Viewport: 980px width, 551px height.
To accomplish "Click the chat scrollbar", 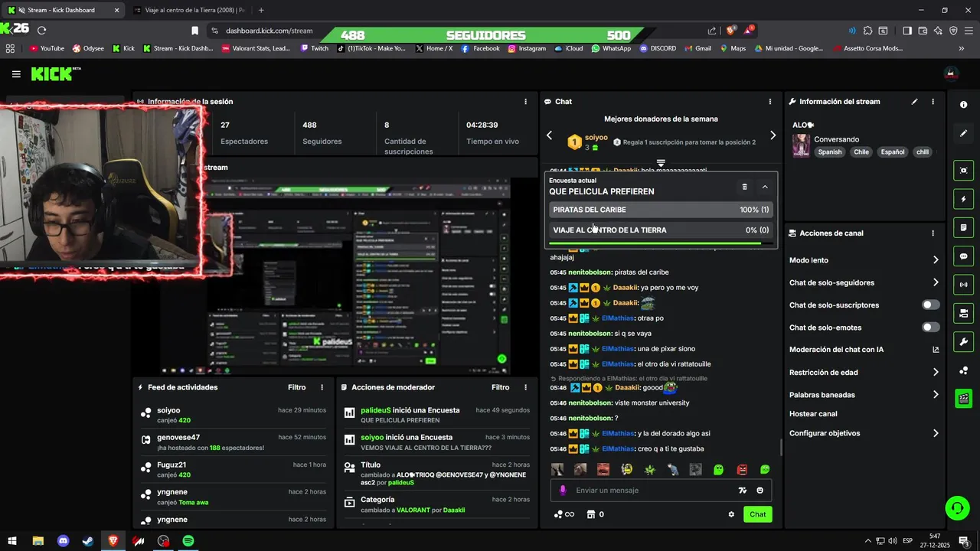I will point(781,448).
